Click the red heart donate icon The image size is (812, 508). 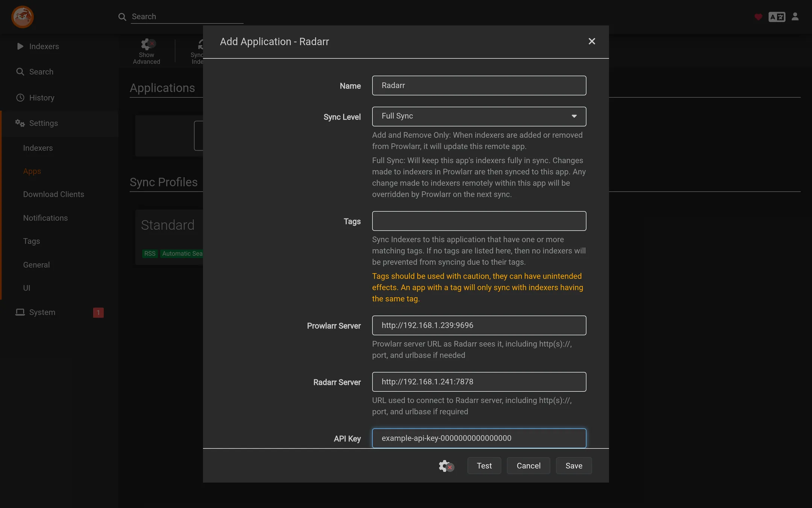(758, 17)
